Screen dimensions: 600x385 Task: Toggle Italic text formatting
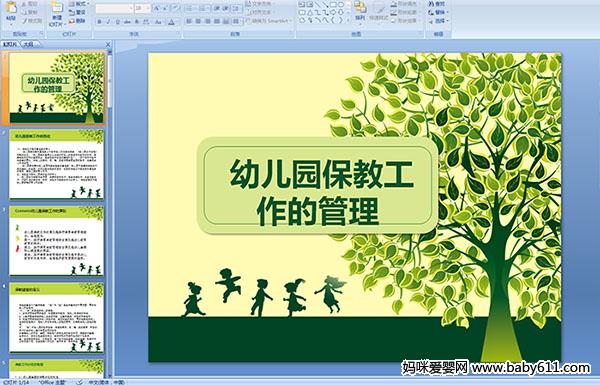coord(108,22)
